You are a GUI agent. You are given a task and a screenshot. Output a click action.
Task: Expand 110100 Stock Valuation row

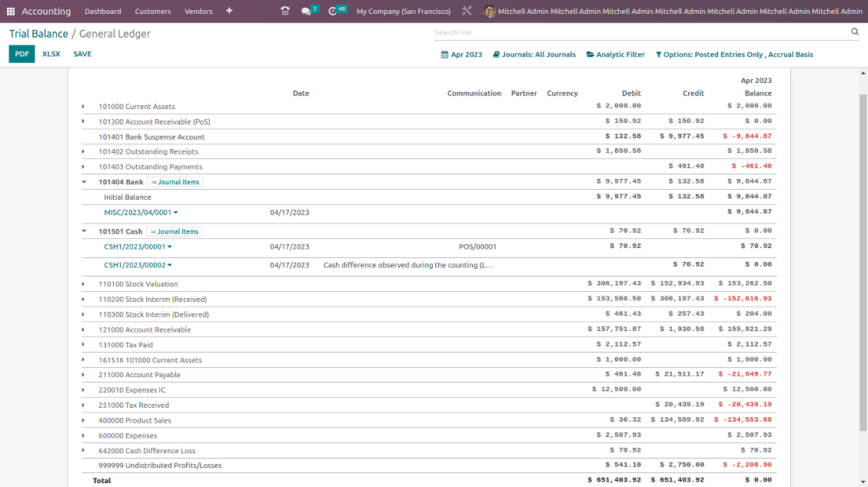coord(84,283)
